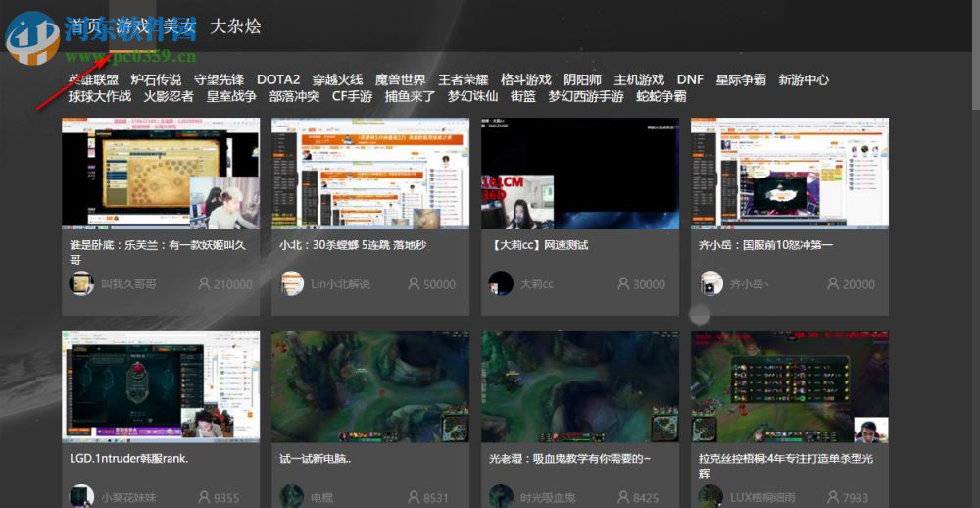Open the 光老湿 vampire tutorial thumbnail
The width and height of the screenshot is (980, 508).
(x=580, y=387)
